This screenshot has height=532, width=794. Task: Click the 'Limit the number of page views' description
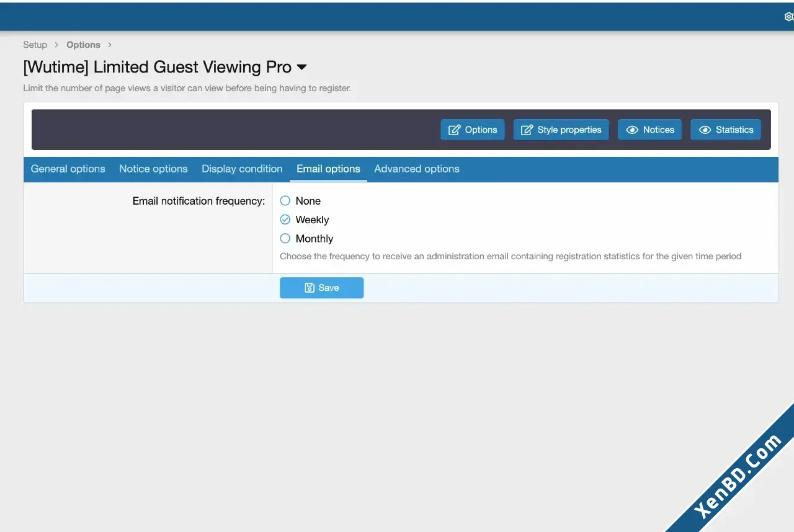coord(187,88)
